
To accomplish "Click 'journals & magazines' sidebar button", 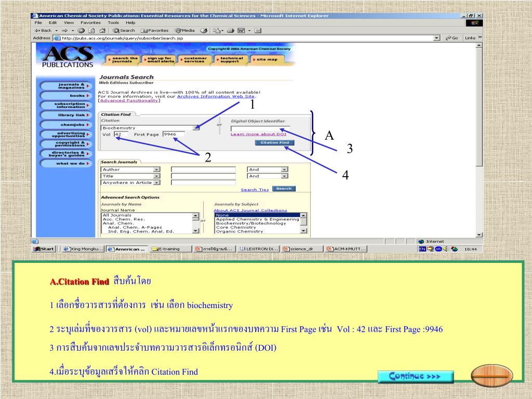I will 66,86.
